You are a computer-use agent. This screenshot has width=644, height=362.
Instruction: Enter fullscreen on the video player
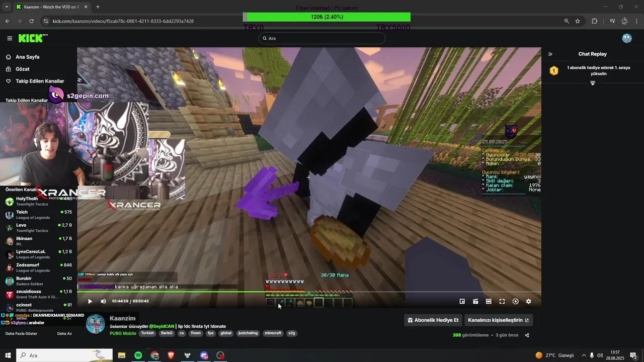[x=502, y=301]
